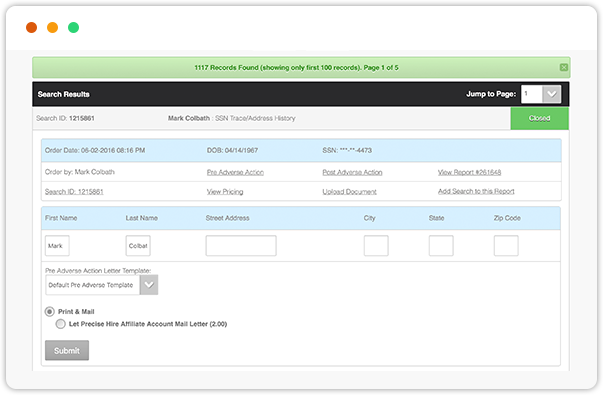Select the Default Pre Adverse Template field
This screenshot has height=395, width=603.
pyautogui.click(x=93, y=285)
